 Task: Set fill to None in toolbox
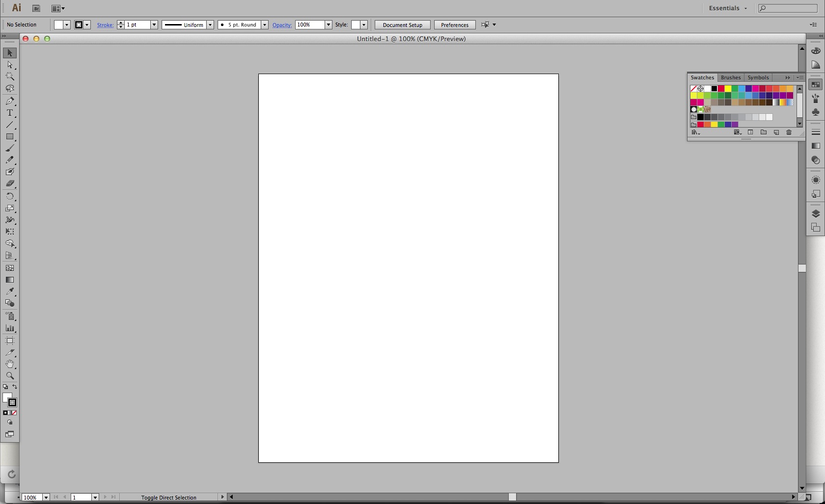coord(15,413)
